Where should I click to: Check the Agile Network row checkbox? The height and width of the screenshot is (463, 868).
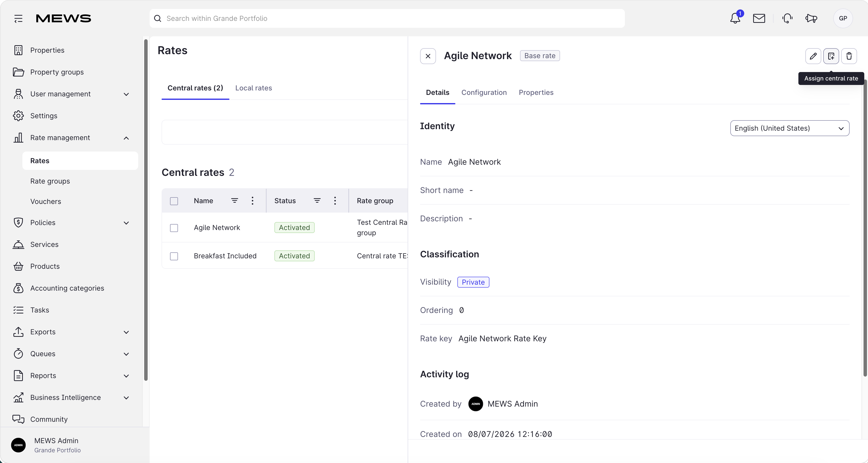pyautogui.click(x=174, y=228)
